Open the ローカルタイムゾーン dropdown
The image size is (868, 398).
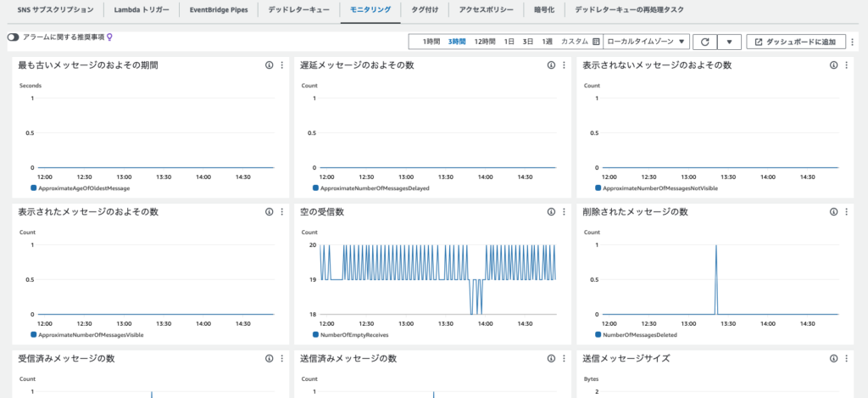point(646,42)
